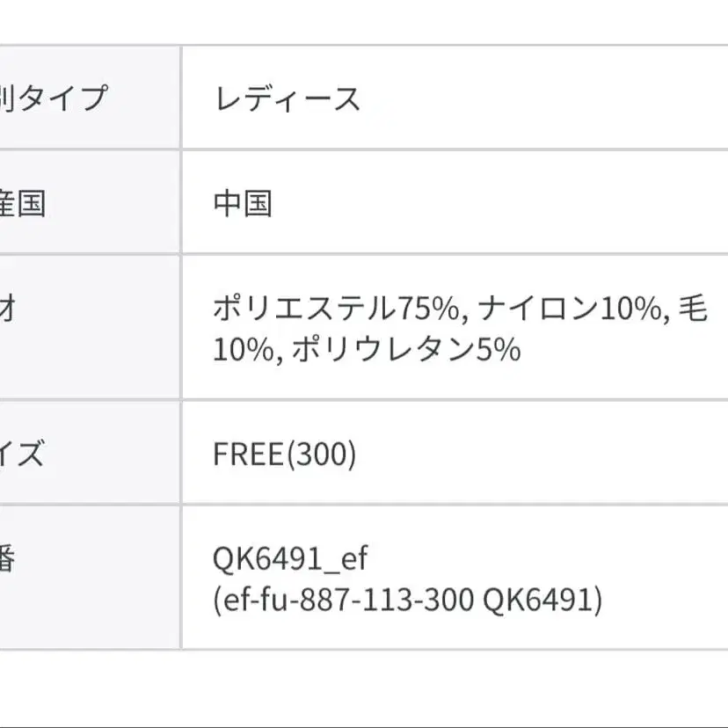This screenshot has height=728, width=728.
Task: Click the 300 inside FREE(300)
Action: click(x=321, y=455)
